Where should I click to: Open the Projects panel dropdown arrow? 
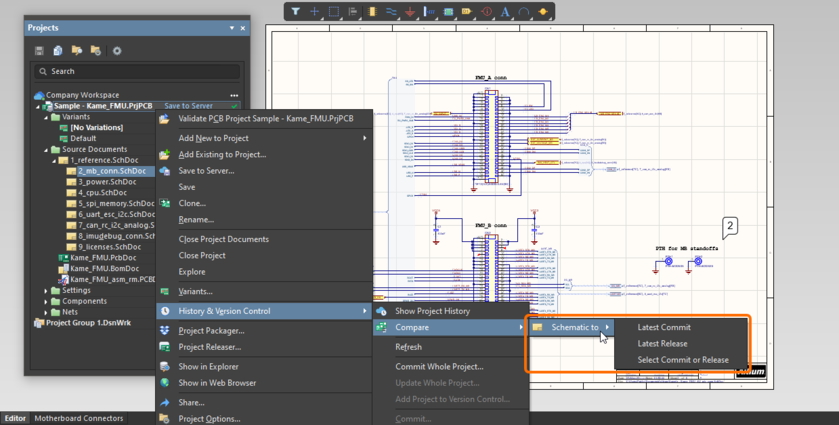[232, 28]
